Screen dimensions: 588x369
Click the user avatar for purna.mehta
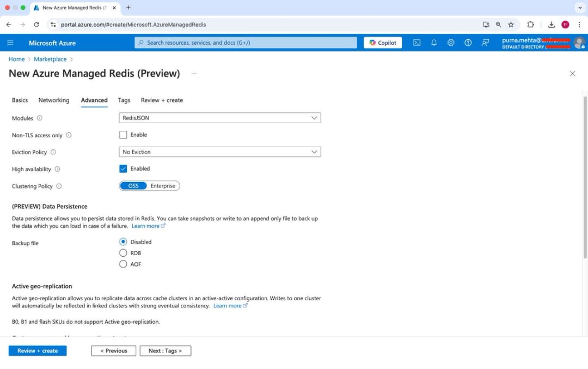click(579, 43)
